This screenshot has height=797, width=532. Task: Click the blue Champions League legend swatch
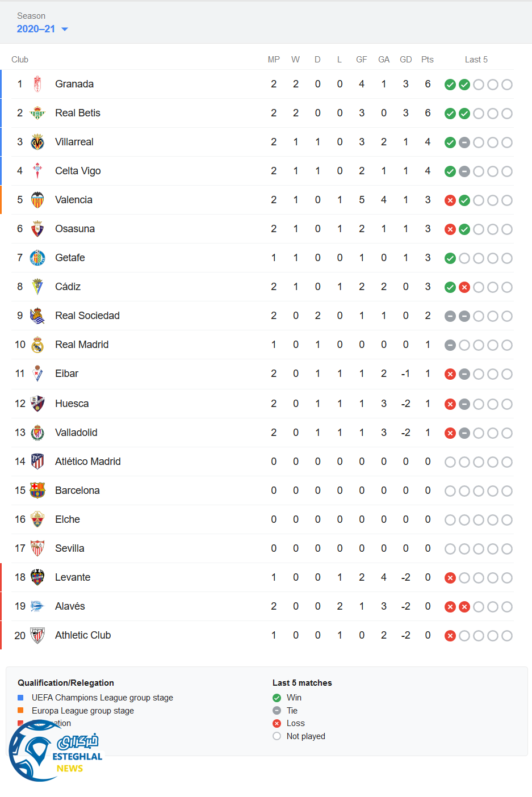(20, 698)
